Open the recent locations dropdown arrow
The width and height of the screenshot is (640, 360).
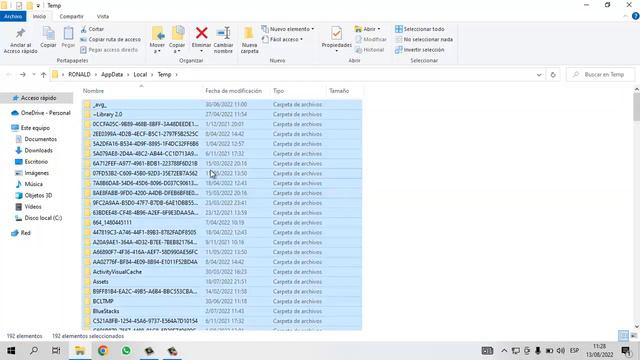coord(34,75)
